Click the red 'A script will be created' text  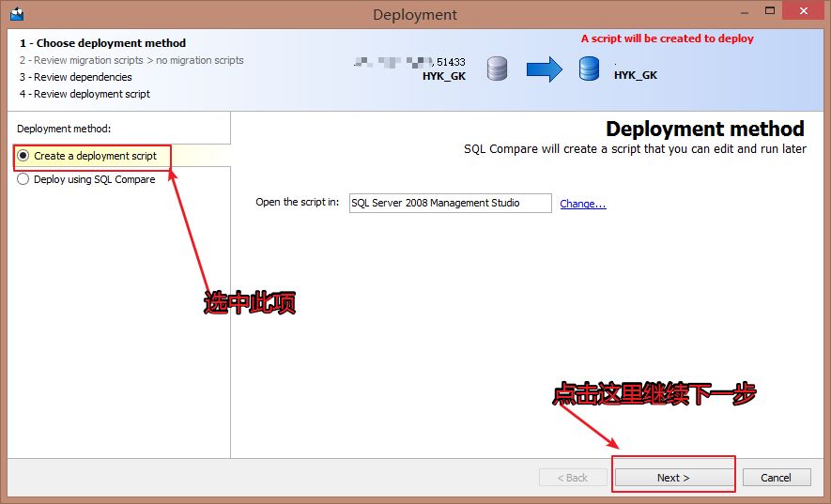pos(668,38)
